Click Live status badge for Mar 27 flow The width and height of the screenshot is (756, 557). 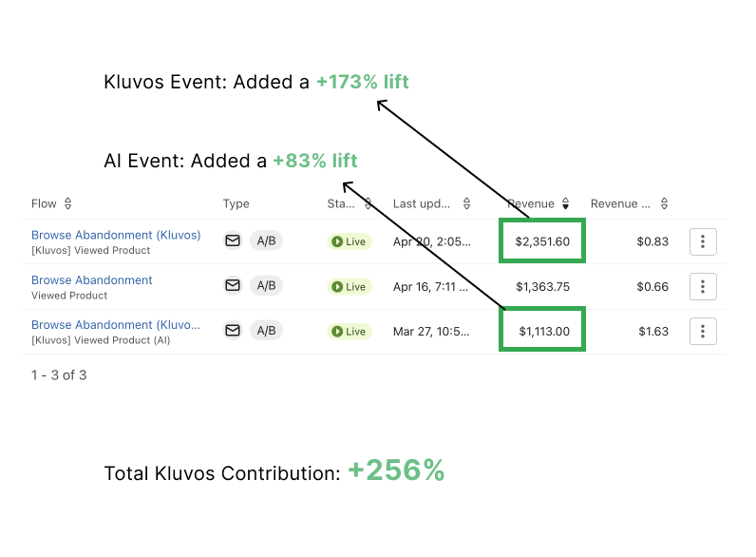[x=350, y=332]
